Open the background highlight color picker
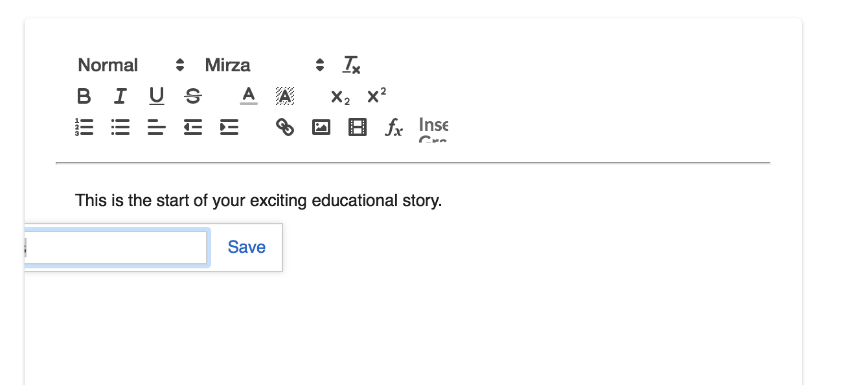The width and height of the screenshot is (868, 385). [x=285, y=97]
